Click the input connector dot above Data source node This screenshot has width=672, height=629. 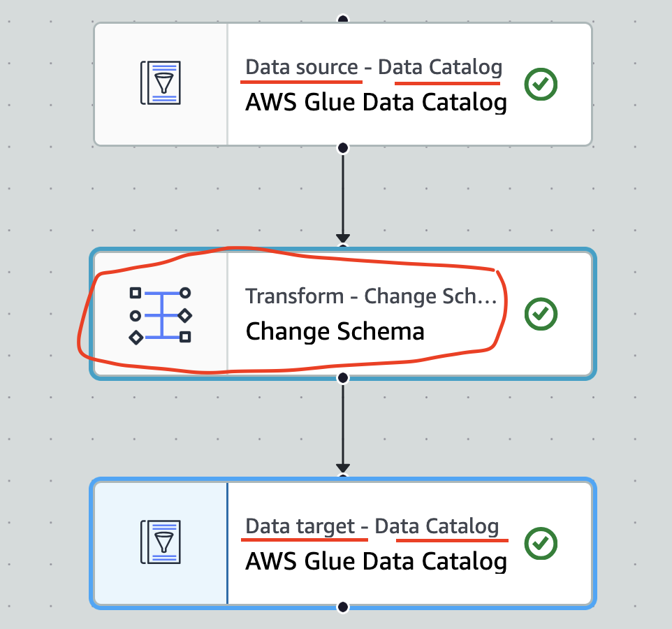coord(342,19)
